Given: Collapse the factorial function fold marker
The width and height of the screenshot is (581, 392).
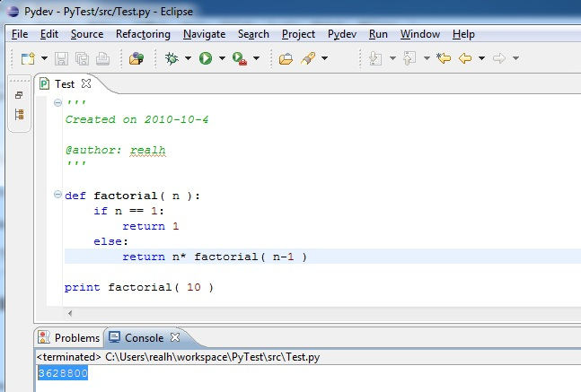Looking at the screenshot, I should (58, 195).
